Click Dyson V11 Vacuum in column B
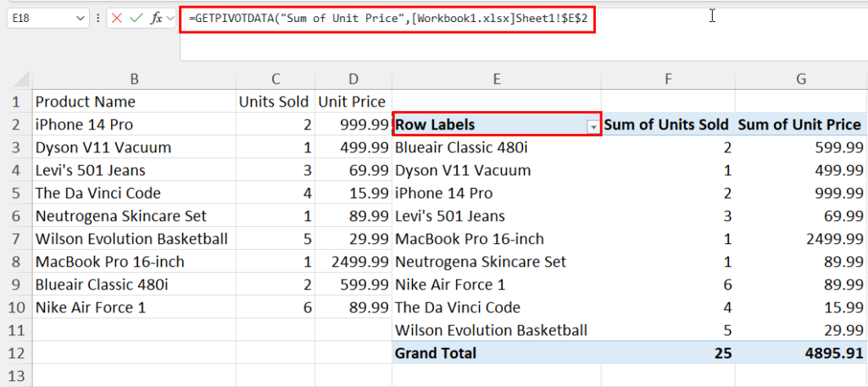 pyautogui.click(x=134, y=147)
